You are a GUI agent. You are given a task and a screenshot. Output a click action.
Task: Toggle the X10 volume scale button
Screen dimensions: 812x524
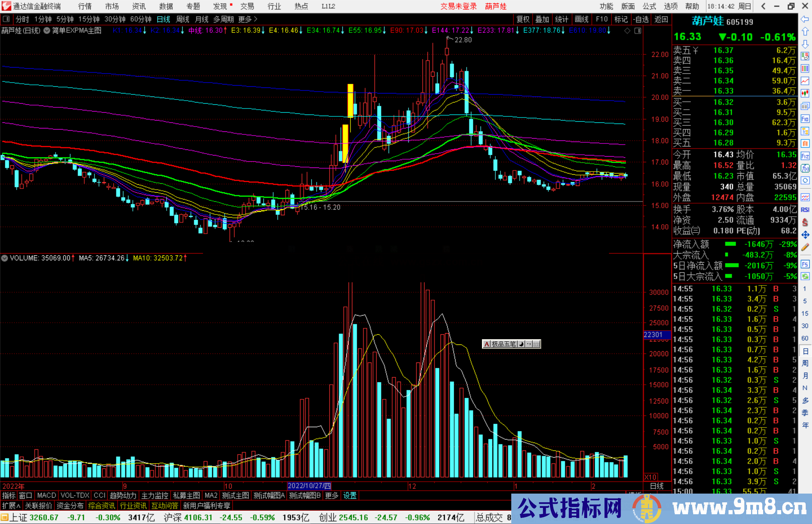pyautogui.click(x=651, y=477)
